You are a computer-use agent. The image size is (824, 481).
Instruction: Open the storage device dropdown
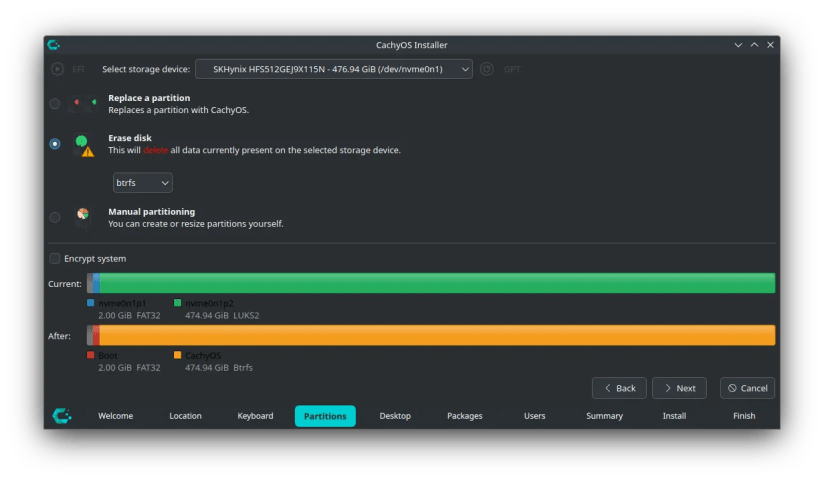point(334,69)
